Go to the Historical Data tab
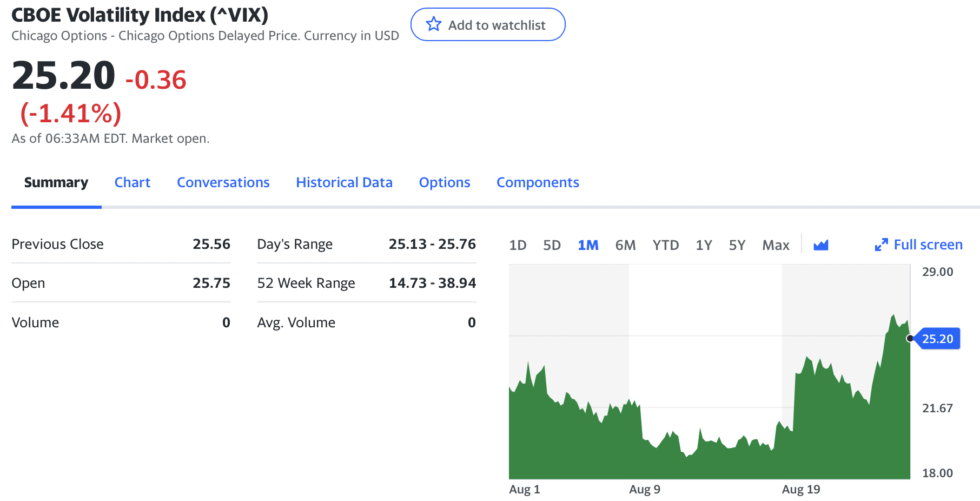The width and height of the screenshot is (980, 501). 344,182
